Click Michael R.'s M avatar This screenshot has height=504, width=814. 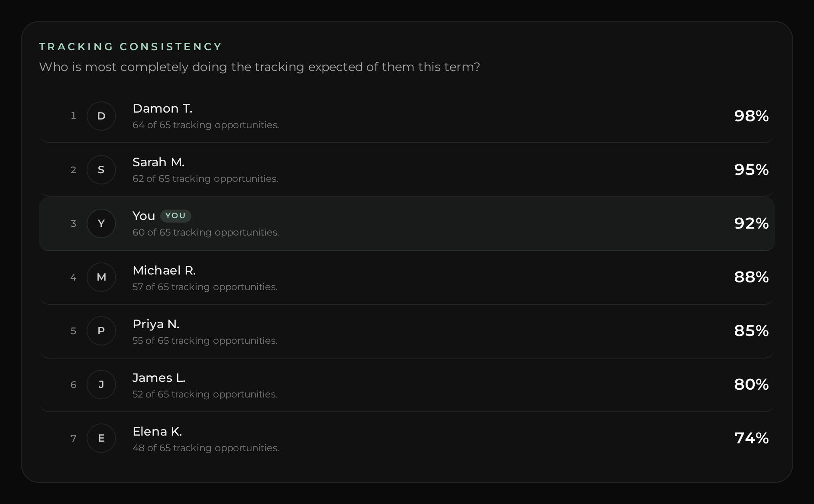pos(101,277)
